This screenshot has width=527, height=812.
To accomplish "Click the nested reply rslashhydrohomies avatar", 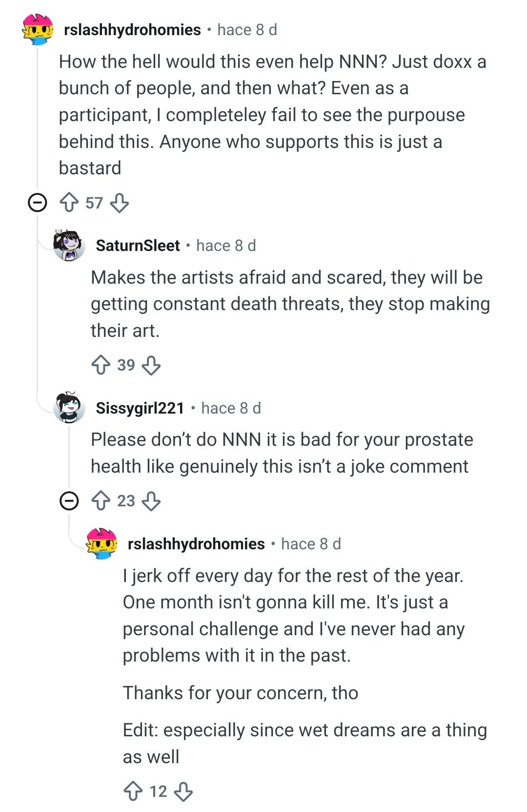I will (101, 543).
